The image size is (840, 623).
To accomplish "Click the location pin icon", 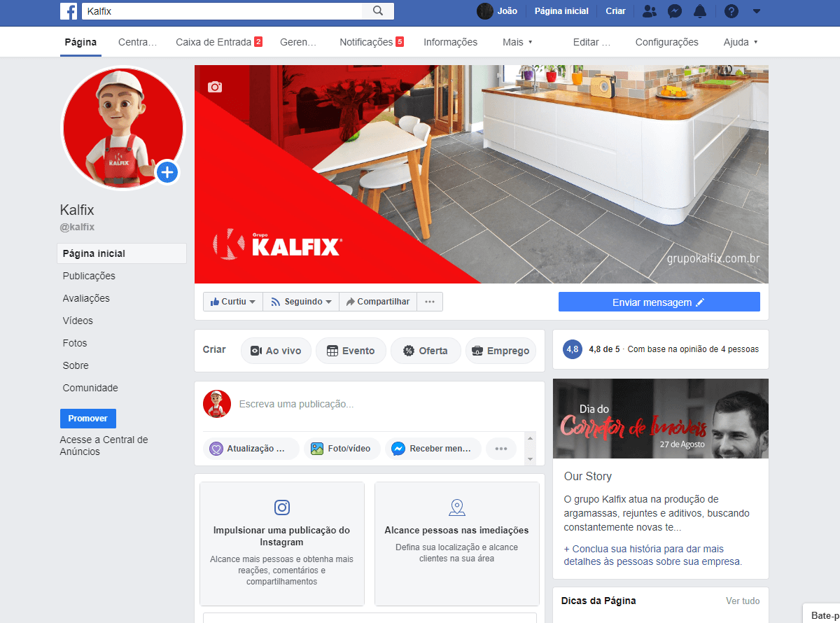I will point(457,507).
